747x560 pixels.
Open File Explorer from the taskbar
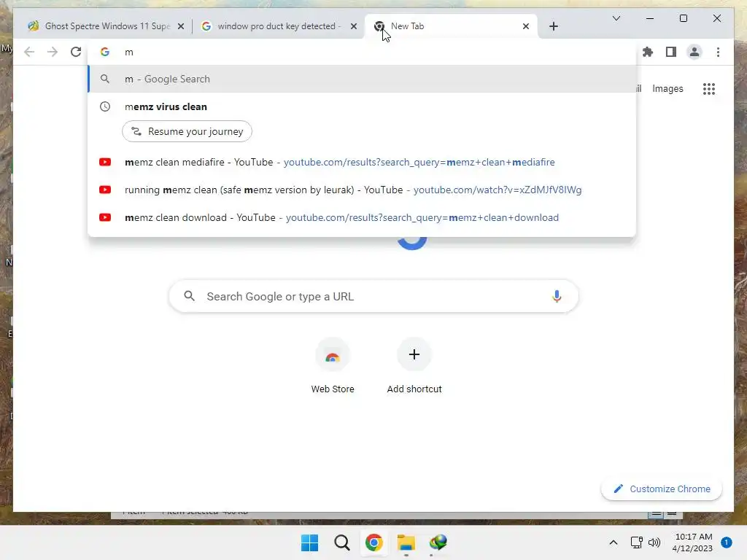(x=406, y=542)
